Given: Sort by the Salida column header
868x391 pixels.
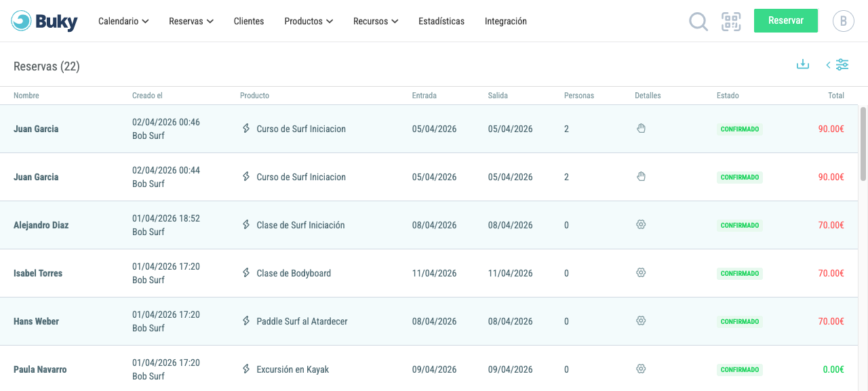Looking at the screenshot, I should (x=498, y=96).
